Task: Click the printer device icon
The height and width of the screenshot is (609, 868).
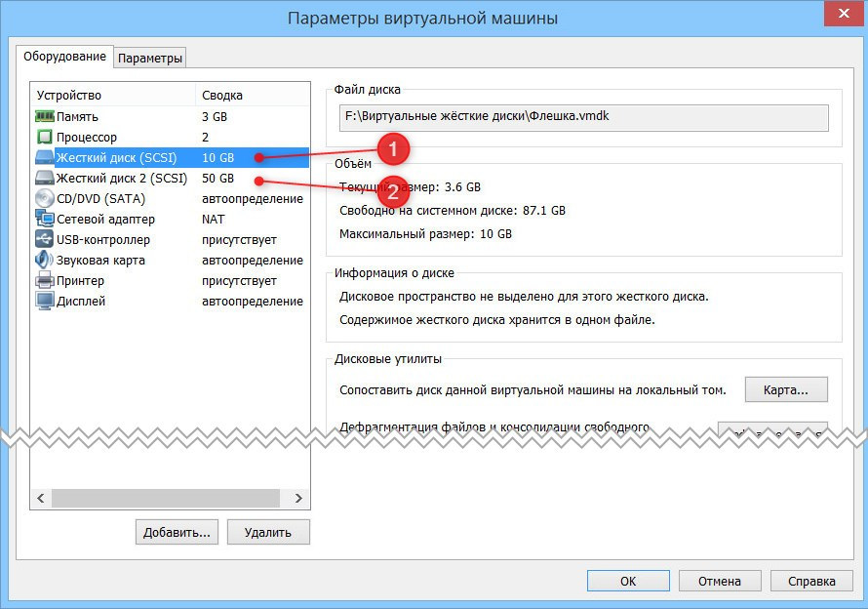Action: pyautogui.click(x=45, y=281)
